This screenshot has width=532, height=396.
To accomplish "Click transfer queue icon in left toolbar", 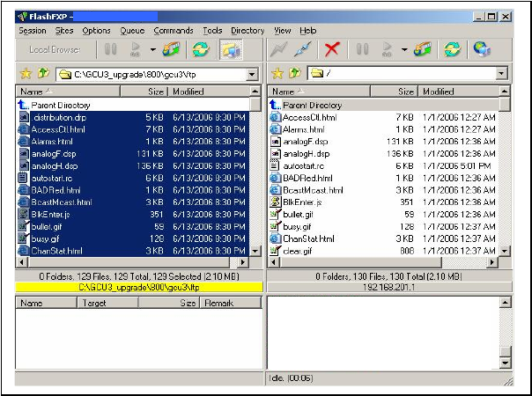I will pos(171,49).
